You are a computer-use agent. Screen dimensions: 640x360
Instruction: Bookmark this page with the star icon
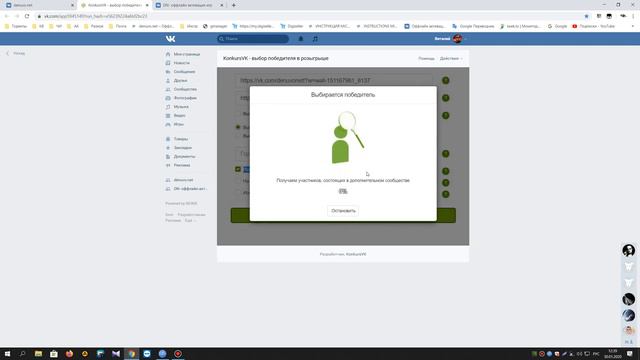(x=587, y=16)
